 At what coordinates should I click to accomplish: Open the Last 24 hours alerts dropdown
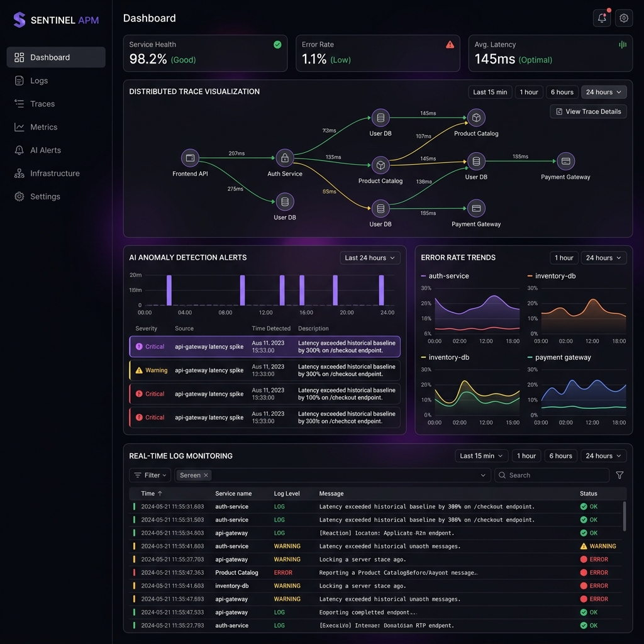coord(370,258)
